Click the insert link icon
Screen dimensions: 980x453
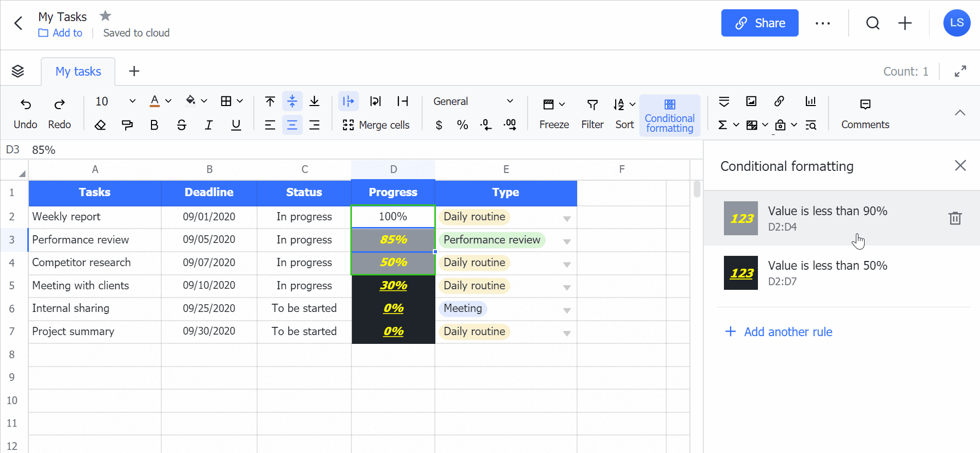pos(779,101)
